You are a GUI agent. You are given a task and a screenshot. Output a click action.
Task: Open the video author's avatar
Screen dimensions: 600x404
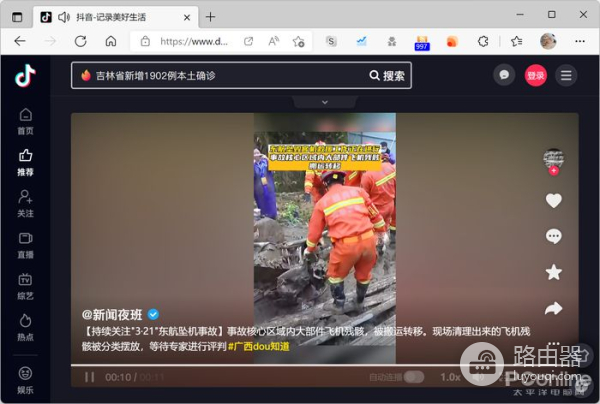[x=553, y=158]
